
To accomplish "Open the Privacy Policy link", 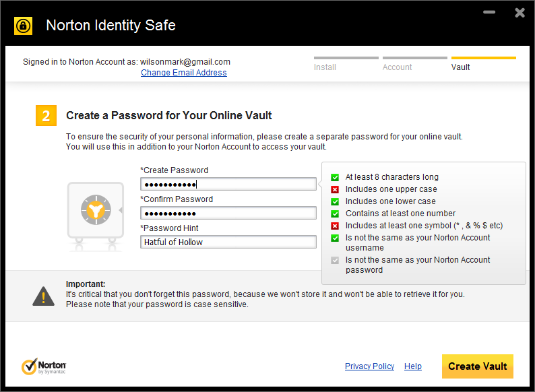I will pyautogui.click(x=369, y=366).
